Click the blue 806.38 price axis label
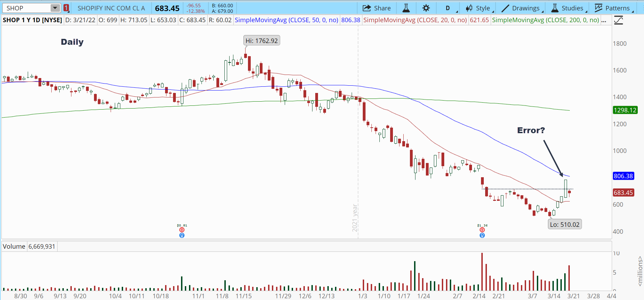 coord(624,176)
